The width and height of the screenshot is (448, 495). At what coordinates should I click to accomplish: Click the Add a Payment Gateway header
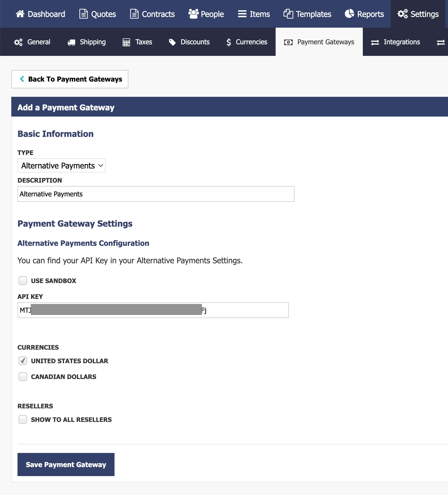tap(66, 107)
